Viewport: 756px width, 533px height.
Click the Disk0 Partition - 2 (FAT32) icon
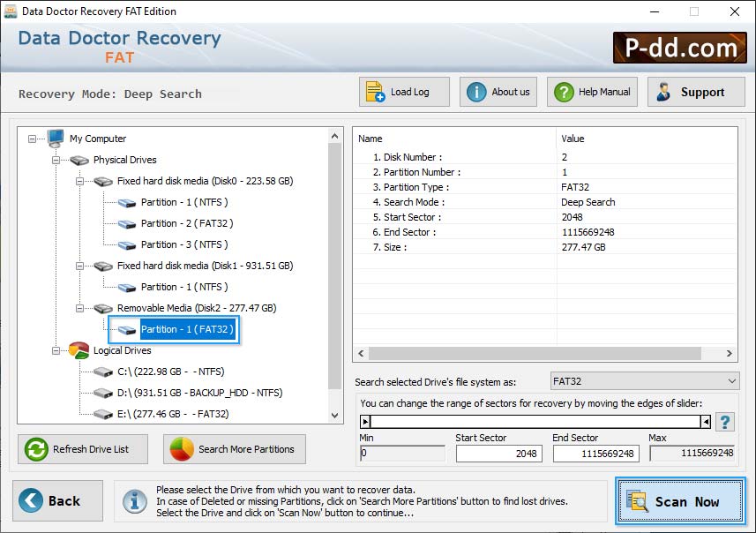coord(127,224)
